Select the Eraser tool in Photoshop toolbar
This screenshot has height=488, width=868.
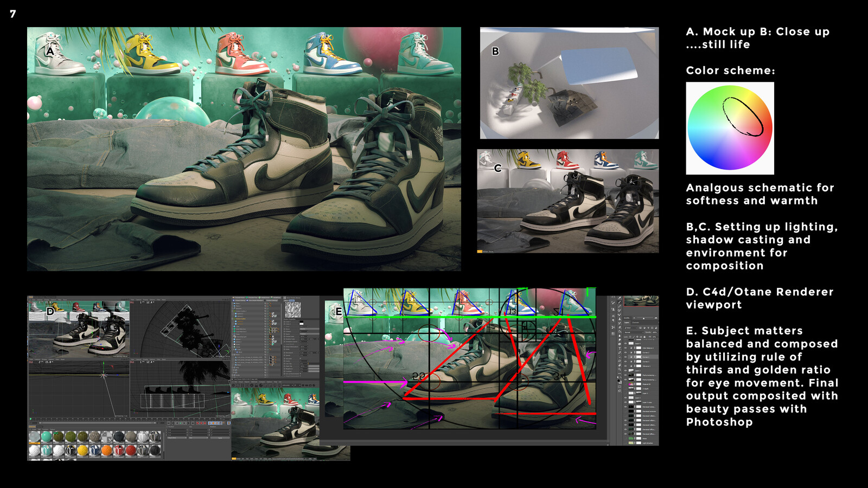[620, 327]
